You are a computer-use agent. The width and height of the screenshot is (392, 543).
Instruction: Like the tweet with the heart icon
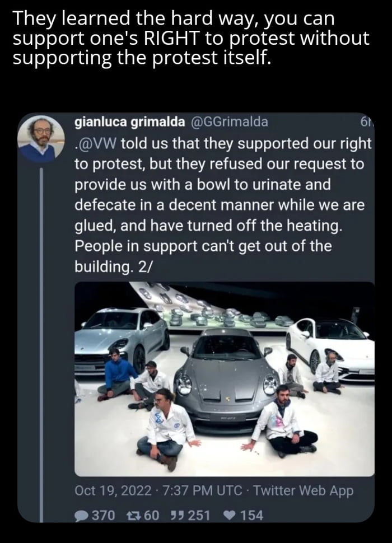230,515
